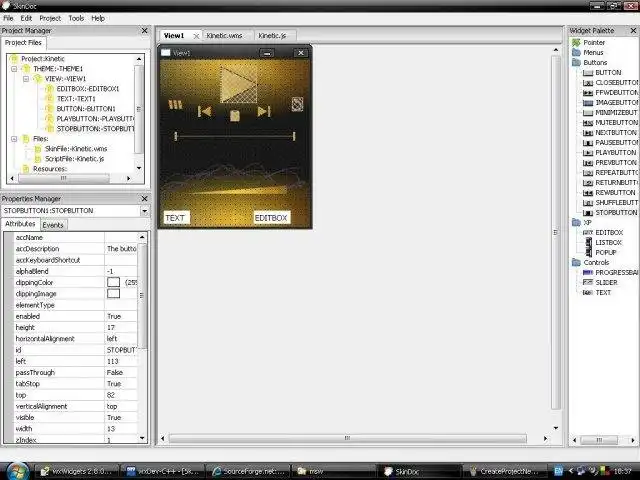This screenshot has height=480, width=640.
Task: Open the Menus folder in Widget Palette
Action: tap(588, 53)
